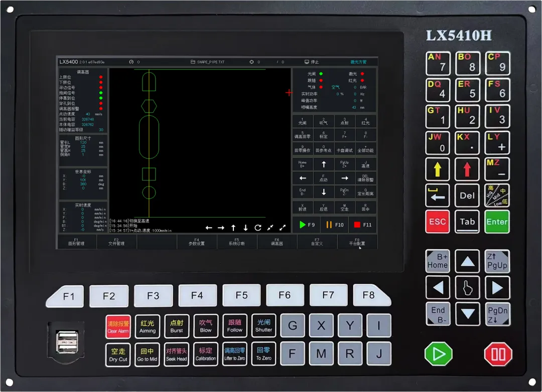The width and height of the screenshot is (542, 392).
Task: Click the on-screen 回参考点 (0) button
Action: (x=324, y=149)
